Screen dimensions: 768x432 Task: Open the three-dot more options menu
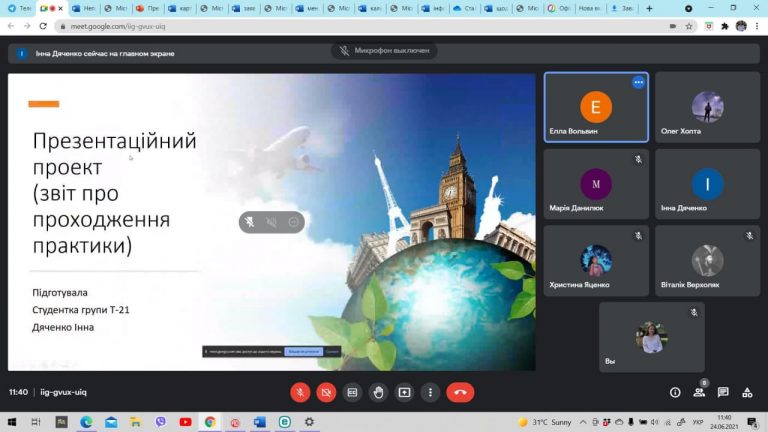pos(430,392)
